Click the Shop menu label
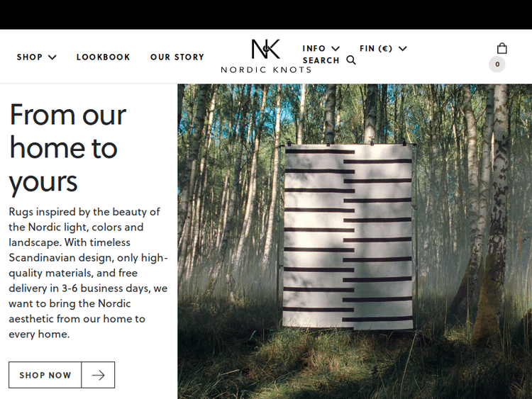Image resolution: width=532 pixels, height=399 pixels. tap(30, 57)
